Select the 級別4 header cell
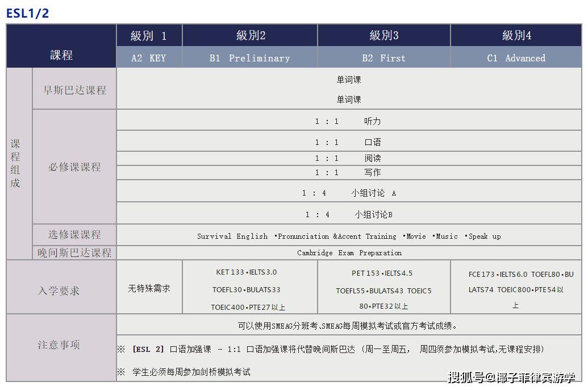This screenshot has width=588, height=390. (516, 36)
